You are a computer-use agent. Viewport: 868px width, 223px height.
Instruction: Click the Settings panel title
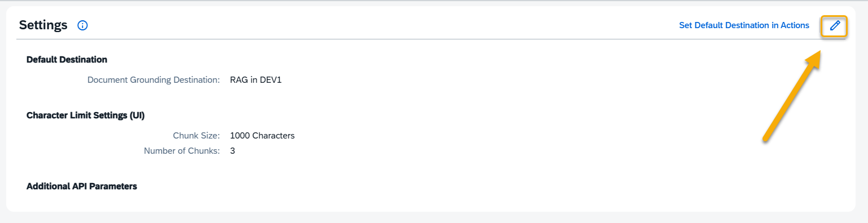[x=43, y=25]
